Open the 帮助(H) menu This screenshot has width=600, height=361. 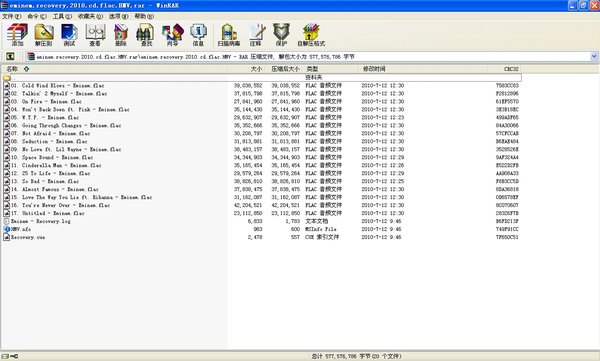144,16
